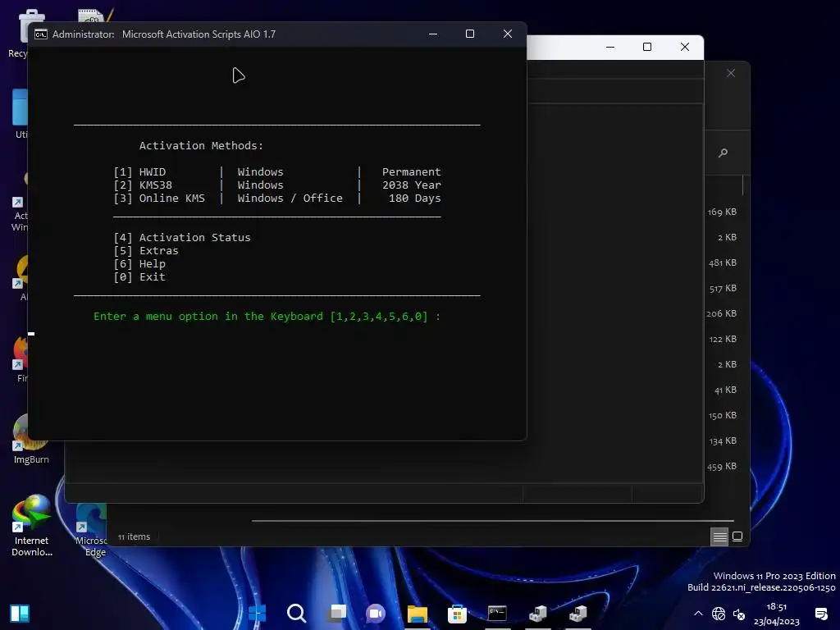Click the 'Windows / Office' product text
The image size is (840, 630).
pyautogui.click(x=290, y=199)
